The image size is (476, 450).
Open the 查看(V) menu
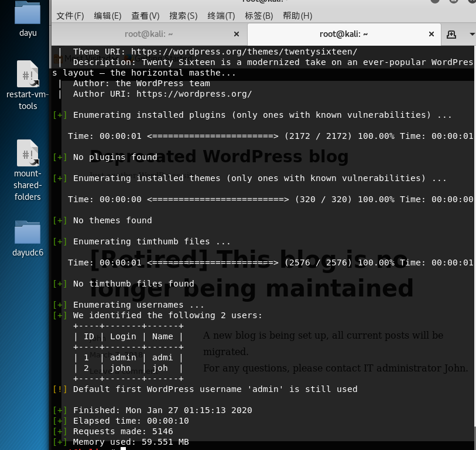tap(145, 16)
